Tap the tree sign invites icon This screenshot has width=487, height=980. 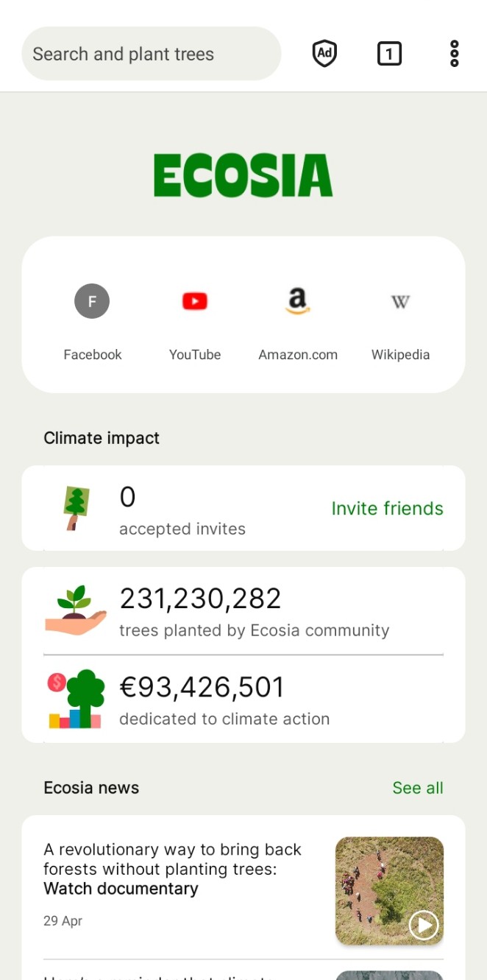point(76,508)
